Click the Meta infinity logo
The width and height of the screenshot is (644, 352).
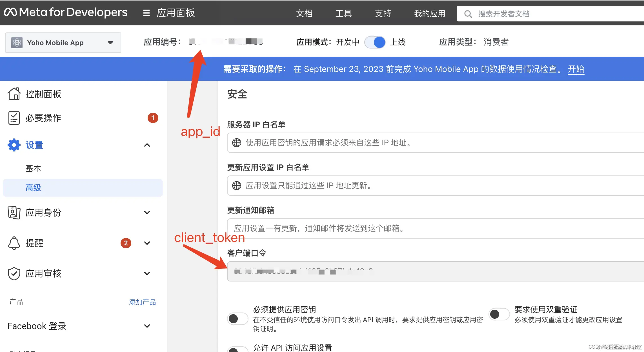tap(10, 12)
